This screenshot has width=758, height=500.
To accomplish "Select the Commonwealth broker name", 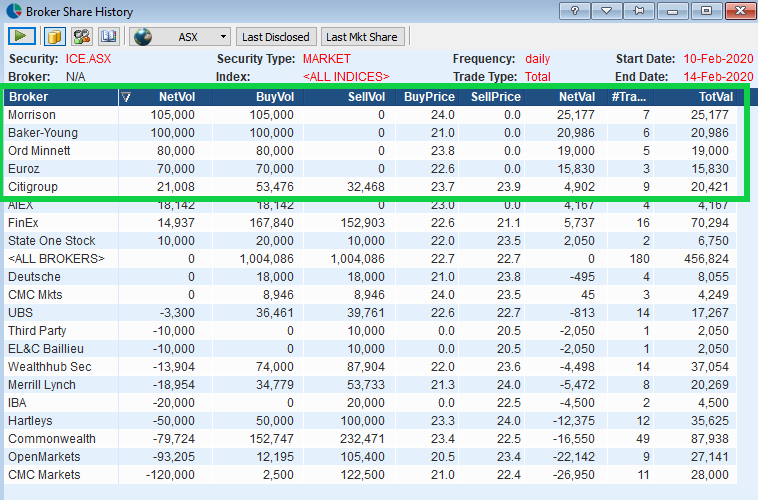I will pos(52,439).
